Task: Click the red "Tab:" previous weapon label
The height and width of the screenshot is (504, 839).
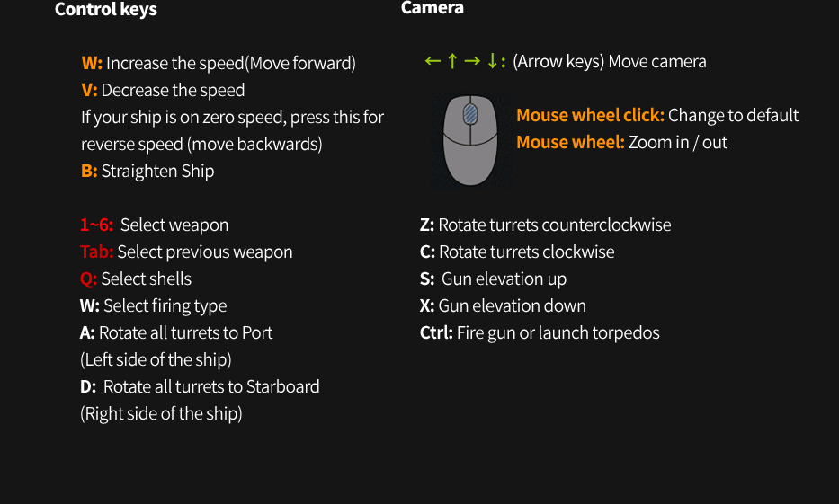Action: point(97,252)
